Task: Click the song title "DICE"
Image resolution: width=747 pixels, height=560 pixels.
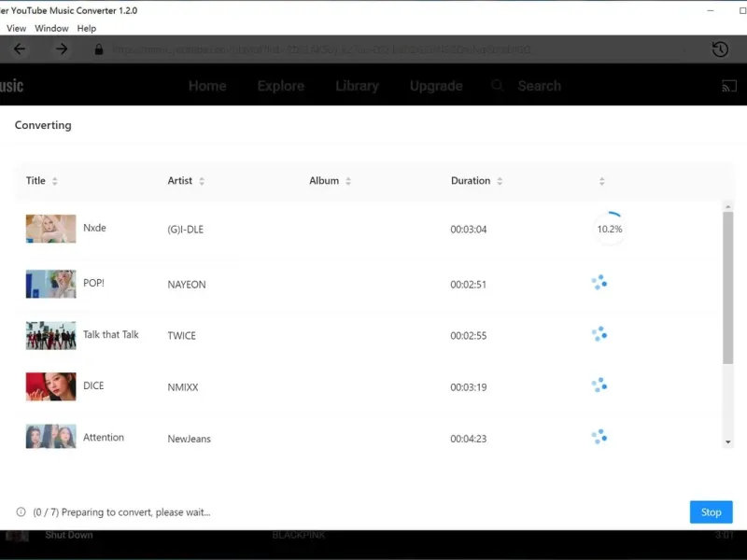Action: [x=92, y=385]
